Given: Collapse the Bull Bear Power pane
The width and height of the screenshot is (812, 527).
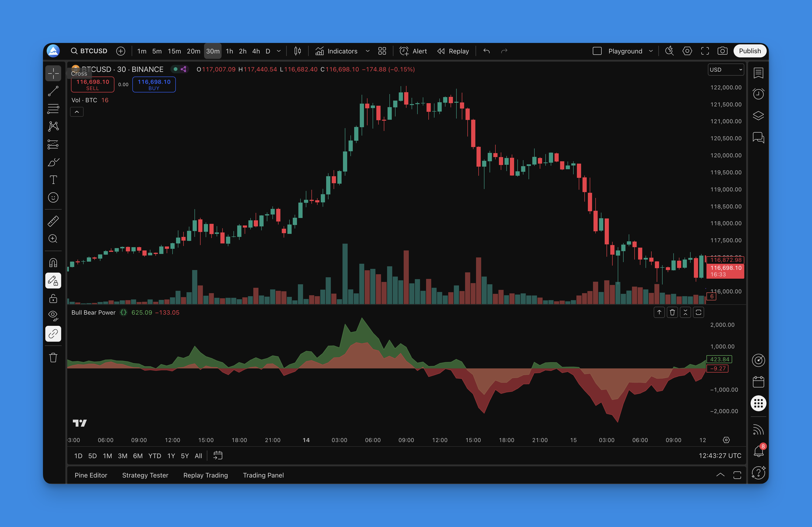Looking at the screenshot, I should (x=685, y=312).
